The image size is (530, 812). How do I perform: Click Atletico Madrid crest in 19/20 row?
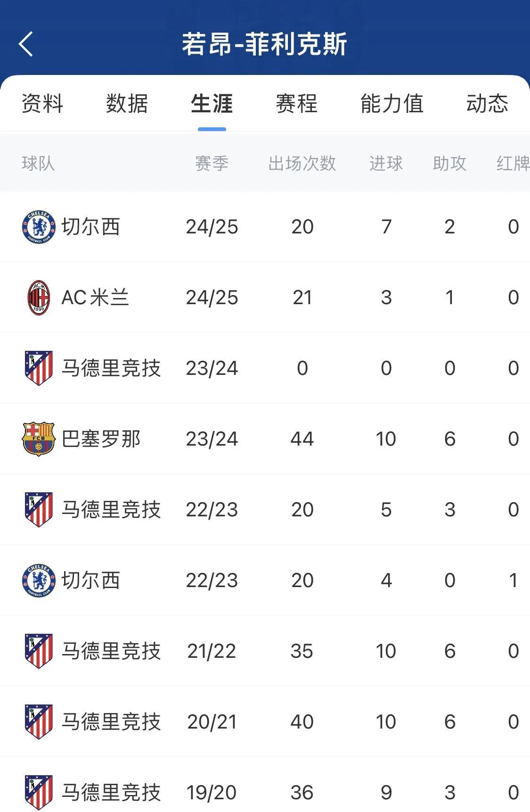tap(39, 793)
